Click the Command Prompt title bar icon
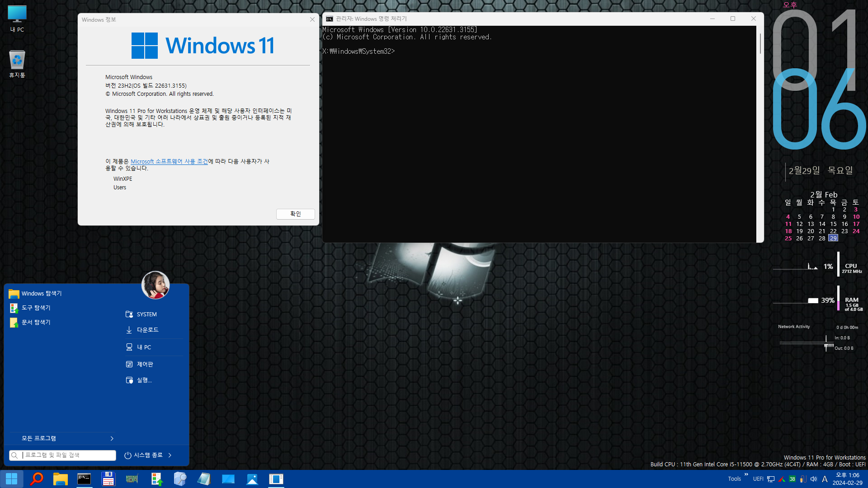This screenshot has width=868, height=488. (330, 19)
